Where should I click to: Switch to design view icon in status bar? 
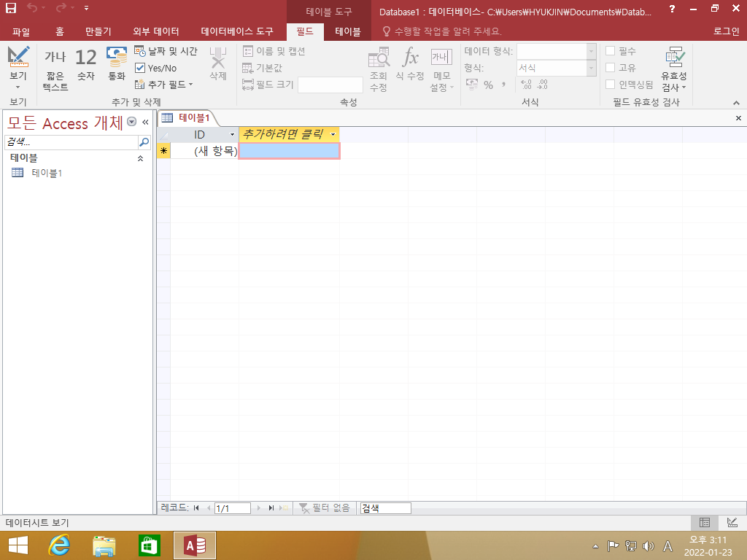coord(732,522)
